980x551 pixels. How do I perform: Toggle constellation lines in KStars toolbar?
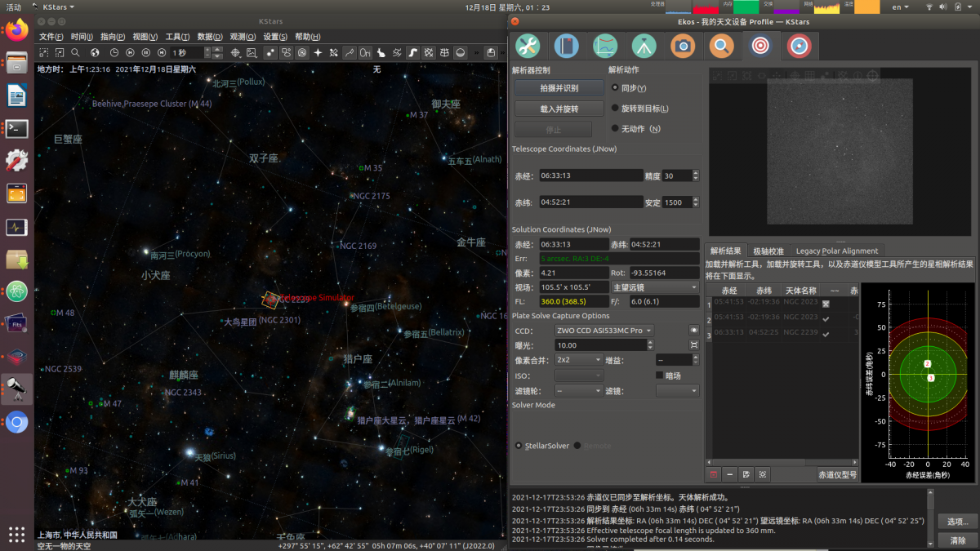[x=350, y=52]
